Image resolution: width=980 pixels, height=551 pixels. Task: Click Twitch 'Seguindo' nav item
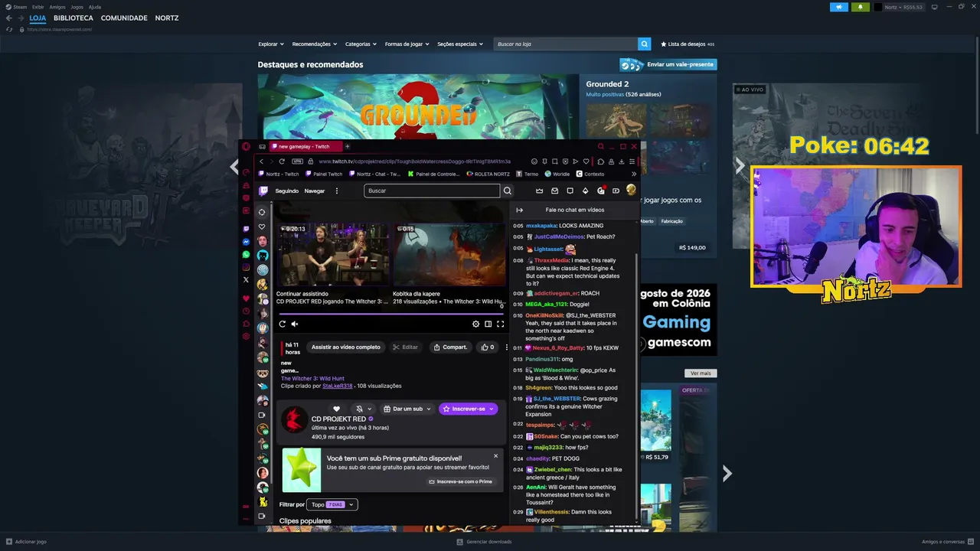287,191
